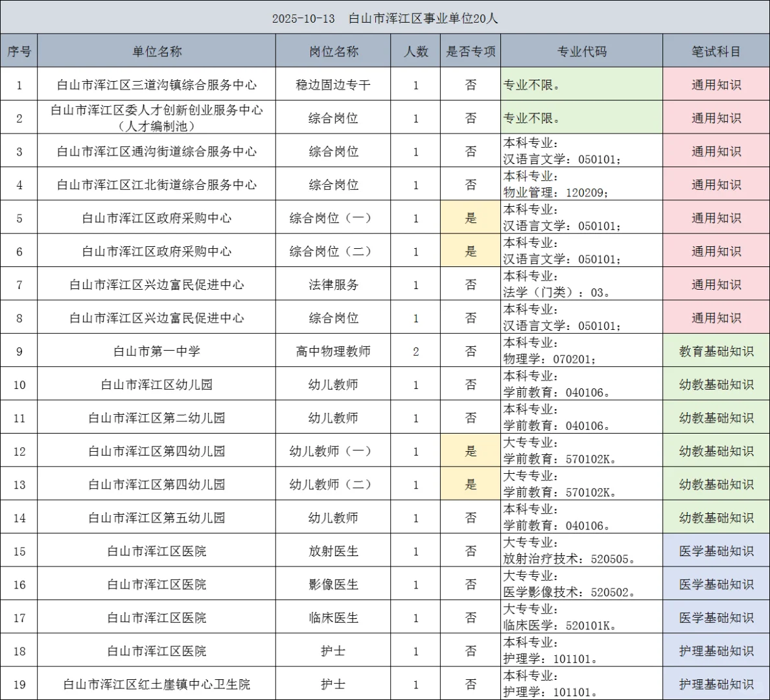Viewport: 770px width, 700px height.
Task: Click the '是' cell in row 5
Action: coord(471,218)
